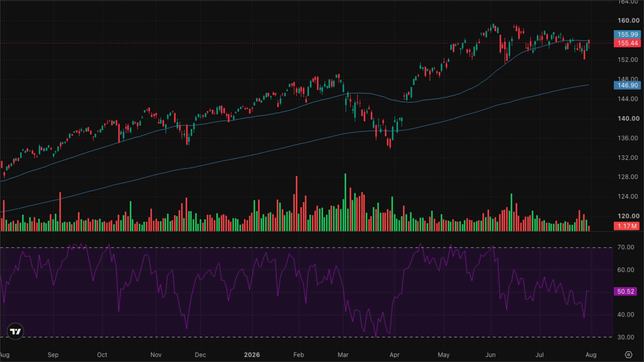Click the 128.00 price axis label
Screen dimensions: 644x362
click(x=628, y=177)
